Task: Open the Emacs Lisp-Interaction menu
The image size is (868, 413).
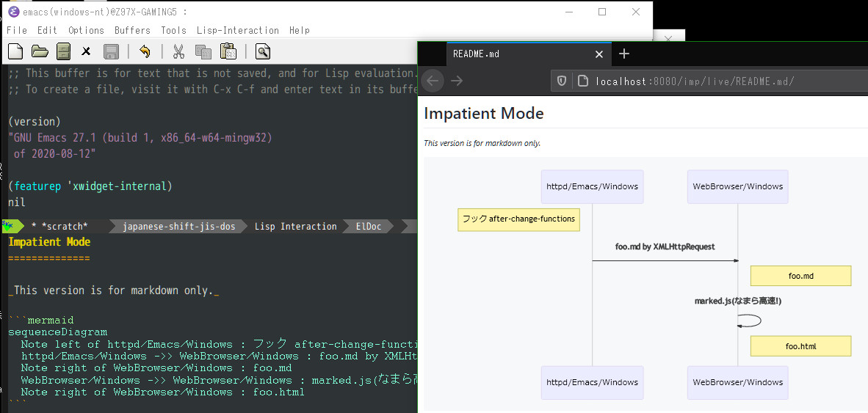Action: click(x=237, y=30)
